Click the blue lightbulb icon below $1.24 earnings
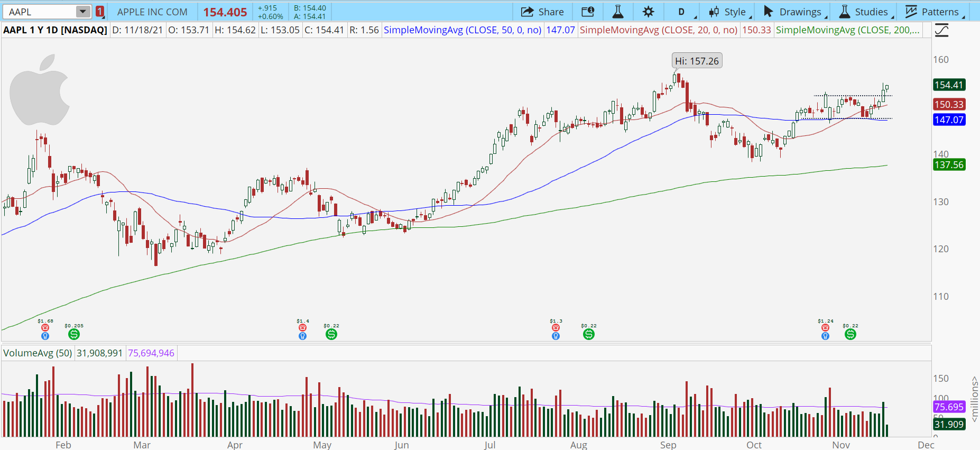Viewport: 980px width, 450px height. click(x=825, y=336)
